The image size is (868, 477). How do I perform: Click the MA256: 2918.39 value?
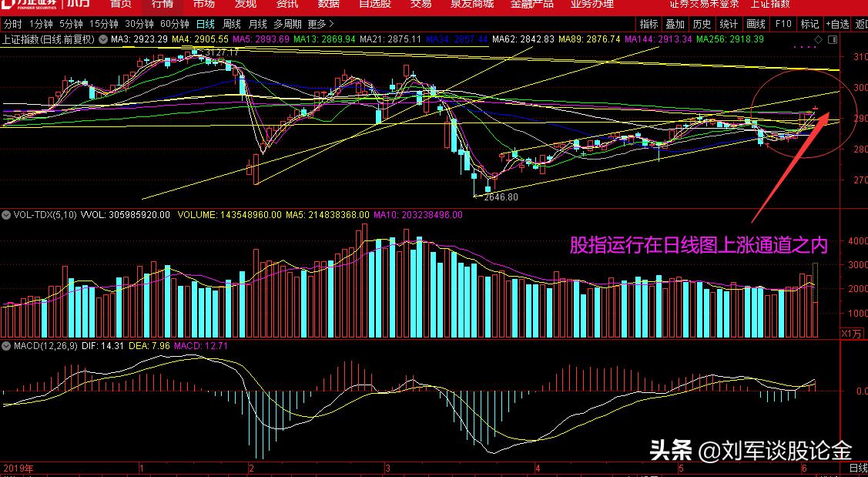[730, 39]
